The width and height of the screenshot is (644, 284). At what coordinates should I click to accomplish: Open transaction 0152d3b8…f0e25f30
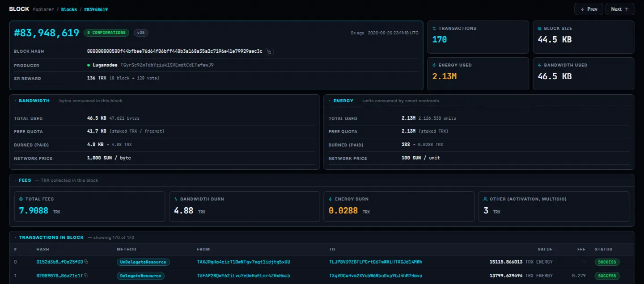tap(59, 262)
